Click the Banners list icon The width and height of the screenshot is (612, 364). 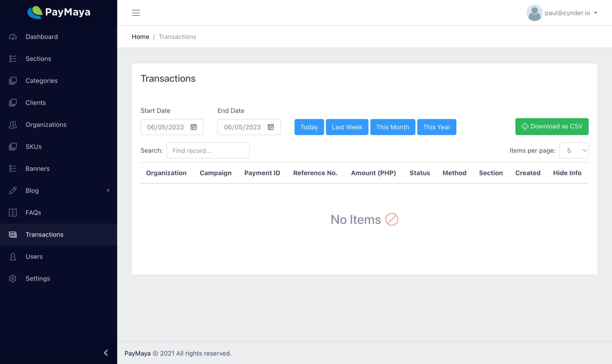[x=13, y=169]
